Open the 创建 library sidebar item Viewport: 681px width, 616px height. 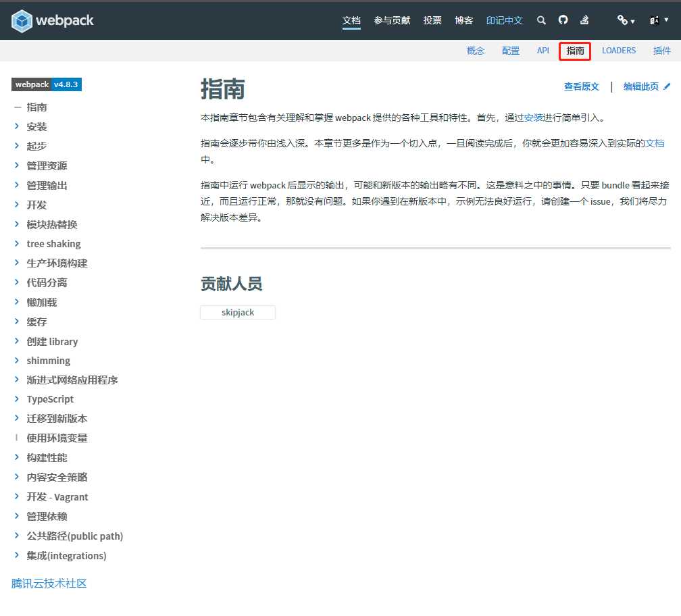pos(52,341)
